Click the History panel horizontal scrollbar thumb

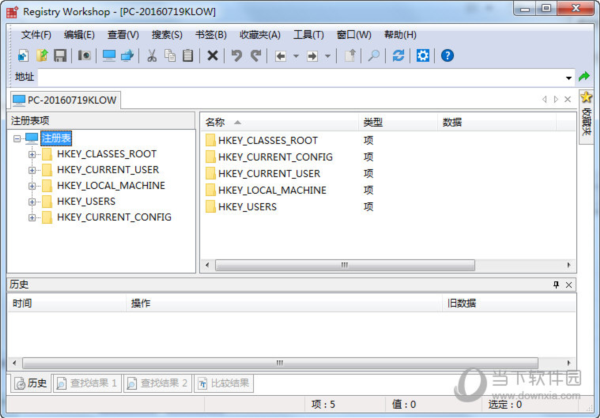280,362
